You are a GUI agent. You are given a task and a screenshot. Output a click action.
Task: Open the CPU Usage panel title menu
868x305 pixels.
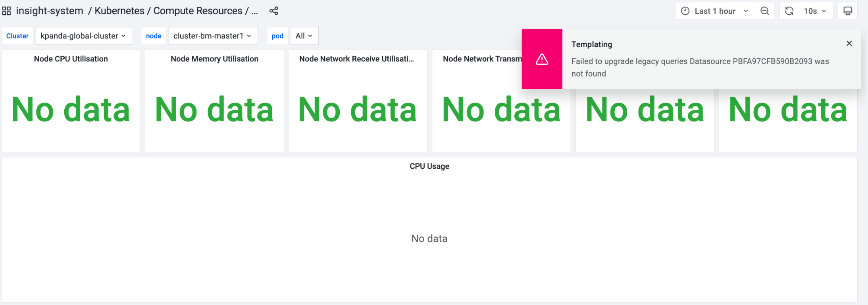(x=429, y=166)
